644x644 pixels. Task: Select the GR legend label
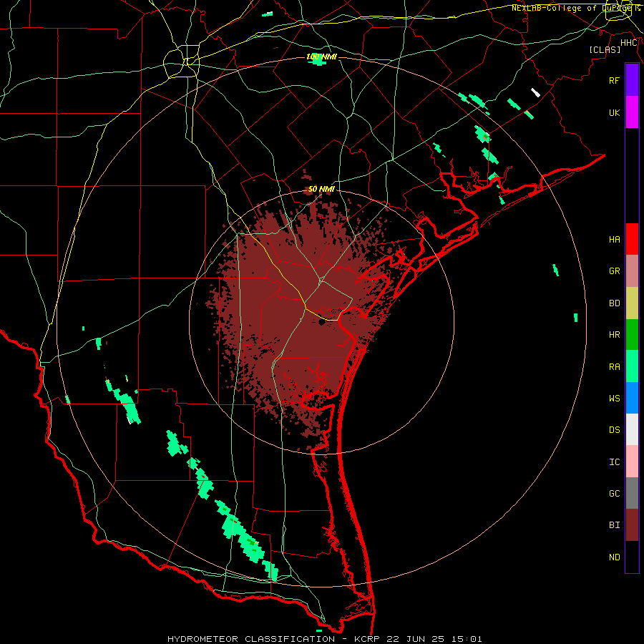pos(614,271)
